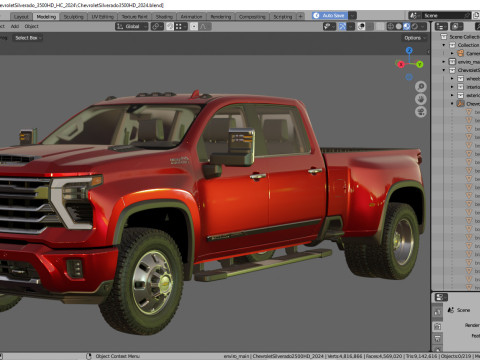Click the Z axis on the navigation gizmo
480x360 pixels.
pos(409,50)
